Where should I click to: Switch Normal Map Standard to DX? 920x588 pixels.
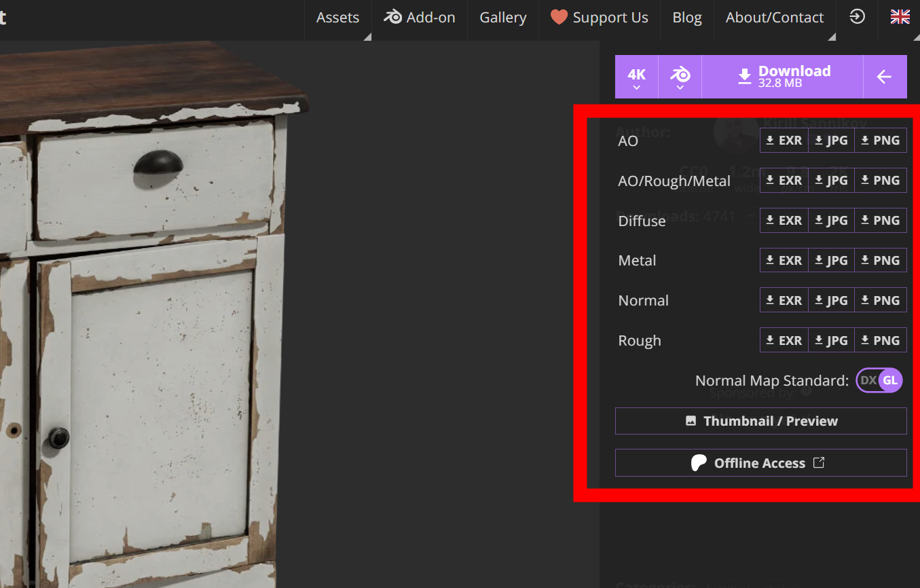(x=868, y=381)
